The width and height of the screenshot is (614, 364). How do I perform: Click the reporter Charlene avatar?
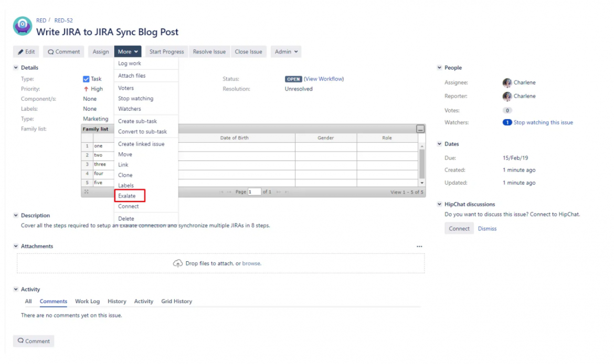click(507, 97)
